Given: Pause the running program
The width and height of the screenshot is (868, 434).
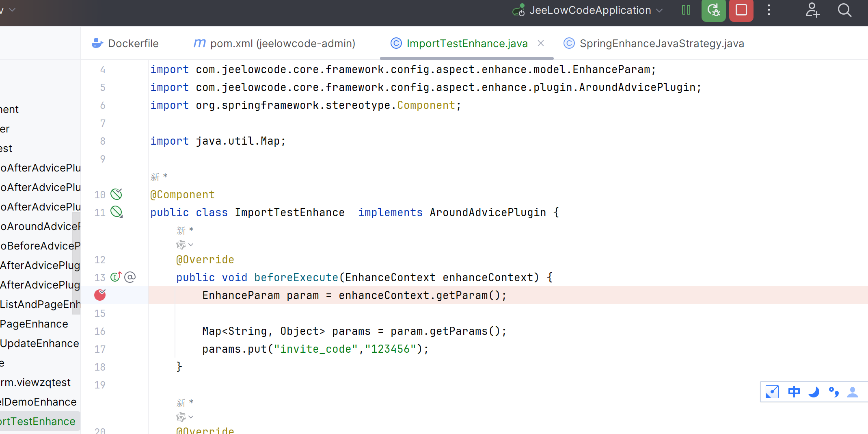Looking at the screenshot, I should click(686, 10).
